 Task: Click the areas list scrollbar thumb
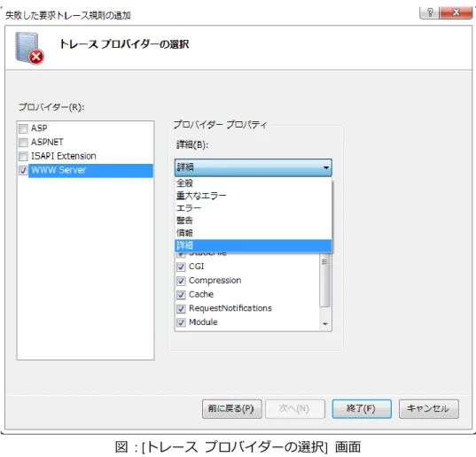point(324,281)
